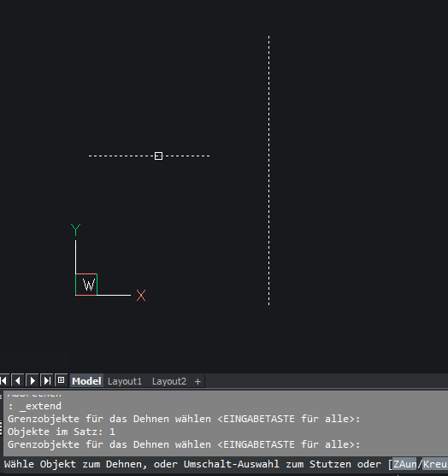448x476 pixels.
Task: Select the Kreu option in command line
Action: [435, 464]
